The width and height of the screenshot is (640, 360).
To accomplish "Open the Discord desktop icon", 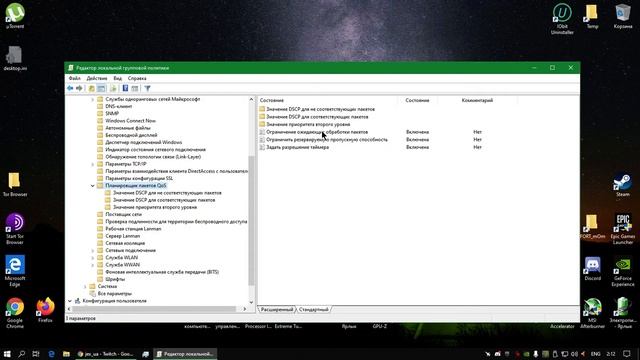I will coord(592,269).
